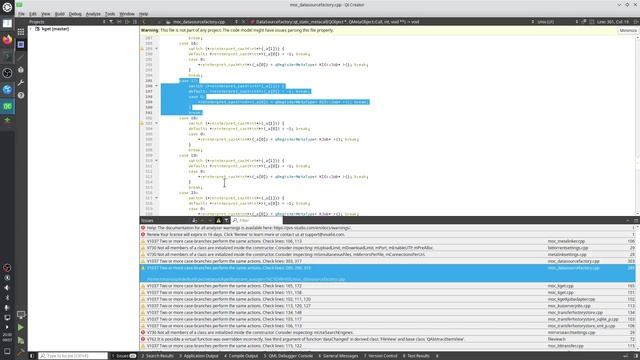This screenshot has width=640, height=360.
Task: Click the Build Project hammer icon
Action: pos(21,352)
